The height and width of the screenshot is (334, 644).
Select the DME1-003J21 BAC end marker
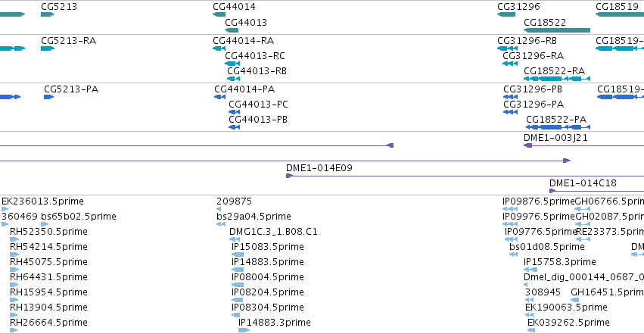coord(527,145)
